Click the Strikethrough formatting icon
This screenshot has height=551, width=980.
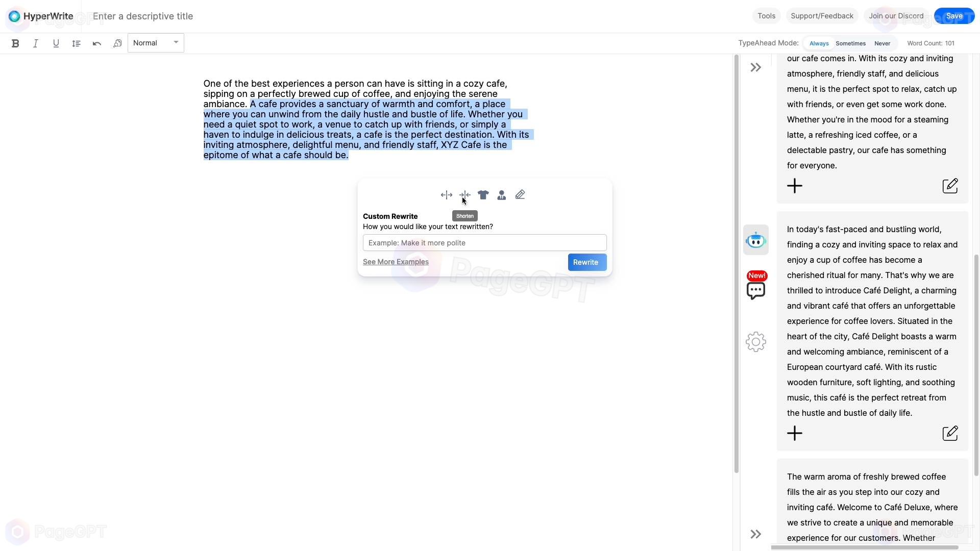click(x=56, y=43)
